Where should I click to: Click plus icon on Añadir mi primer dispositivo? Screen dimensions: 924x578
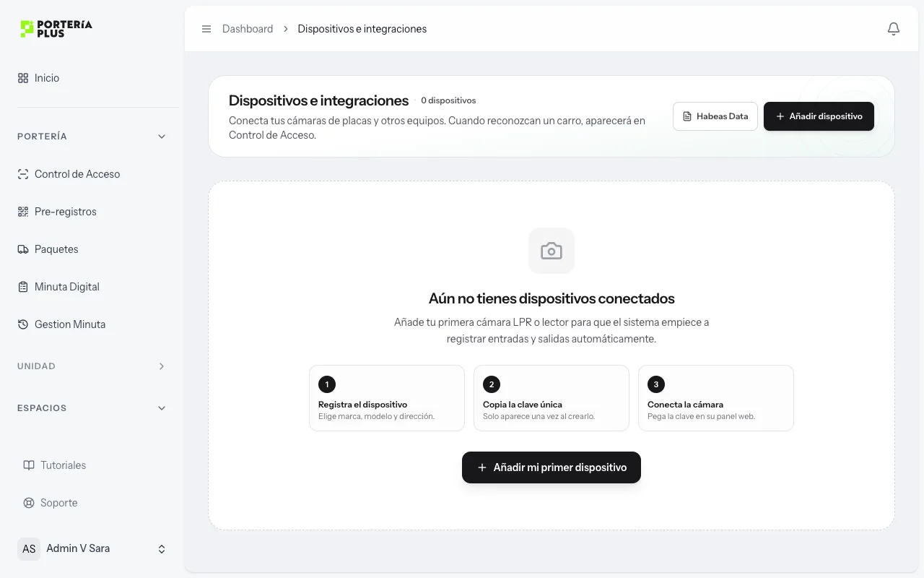(x=482, y=467)
